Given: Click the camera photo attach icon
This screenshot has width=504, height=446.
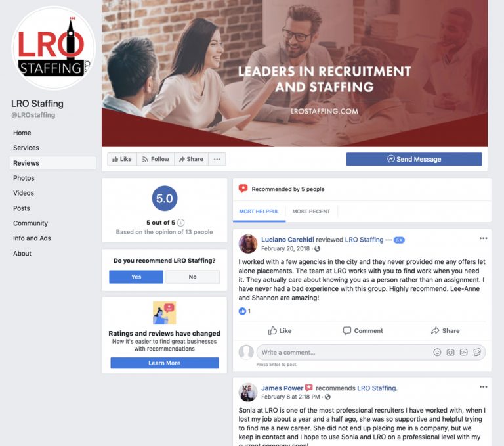Looking at the screenshot, I should coord(450,352).
